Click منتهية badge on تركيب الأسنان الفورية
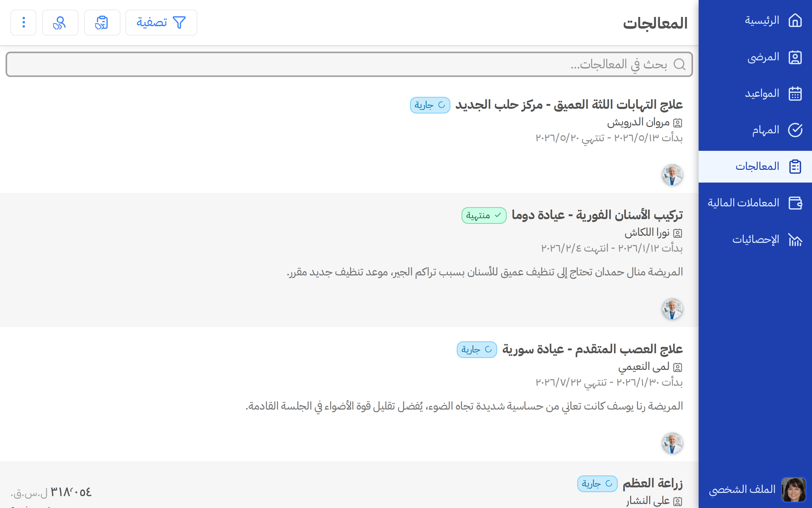The height and width of the screenshot is (508, 812). coord(484,215)
